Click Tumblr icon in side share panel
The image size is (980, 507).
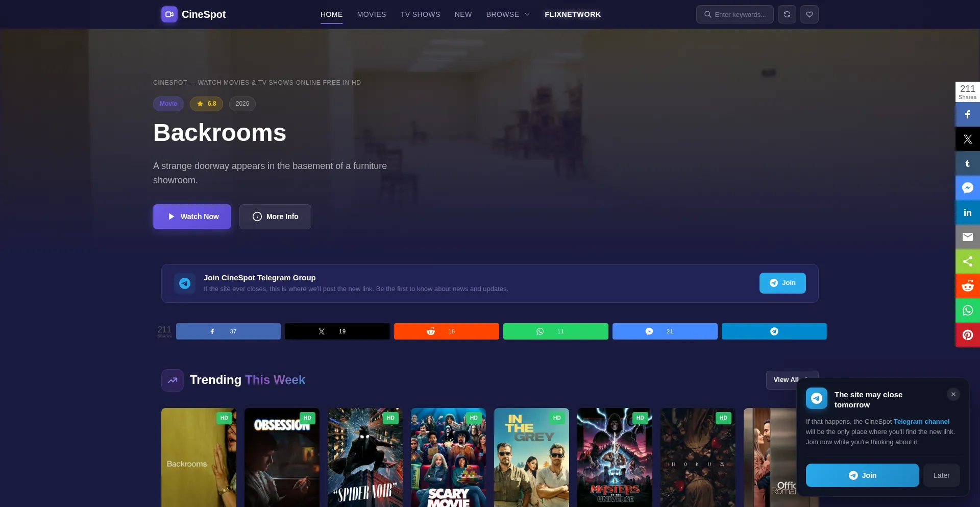tap(968, 163)
